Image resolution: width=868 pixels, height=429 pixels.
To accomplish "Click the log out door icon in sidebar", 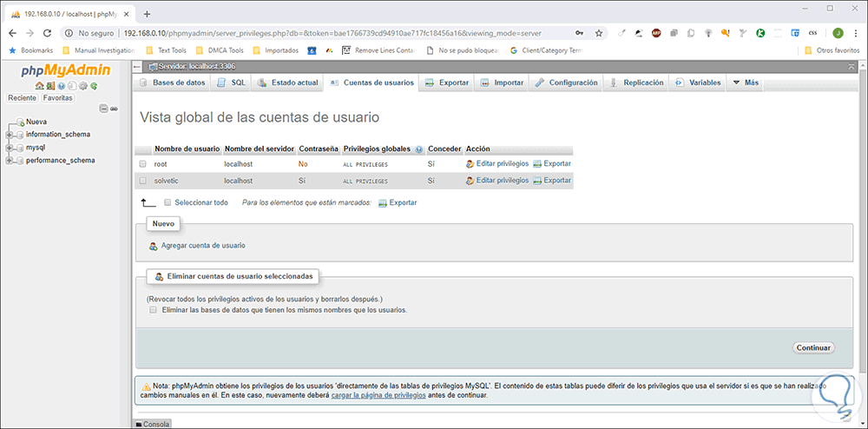I will (x=50, y=86).
